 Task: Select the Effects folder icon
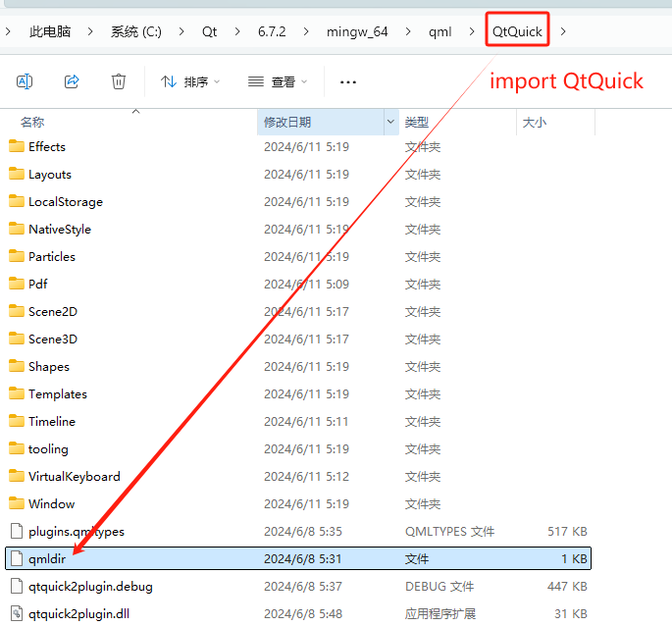(17, 146)
